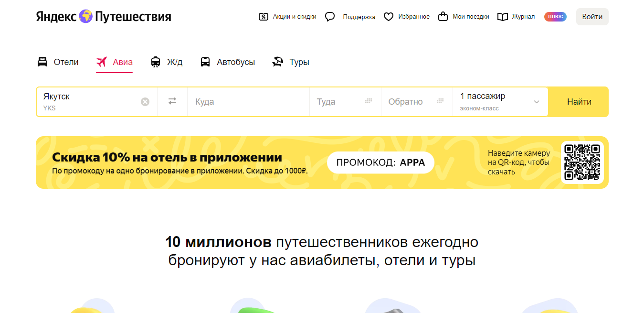Click the эконом-класс label
Image resolution: width=644 pixels, height=313 pixels.
[x=479, y=108]
